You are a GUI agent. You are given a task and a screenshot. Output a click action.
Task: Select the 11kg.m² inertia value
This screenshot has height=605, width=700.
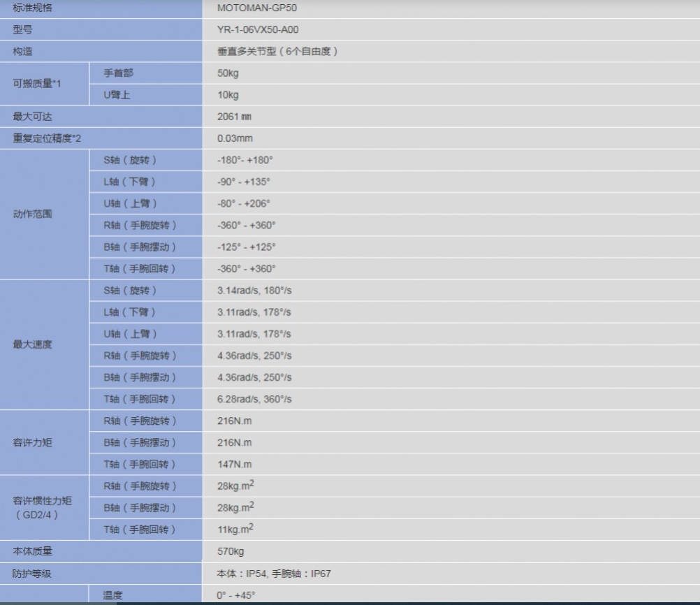(235, 529)
